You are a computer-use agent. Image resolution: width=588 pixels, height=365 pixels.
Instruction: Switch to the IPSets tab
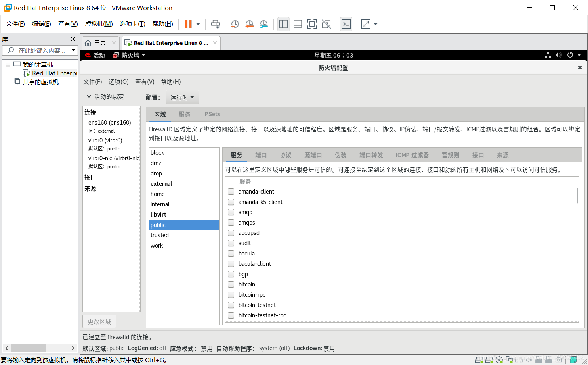(212, 114)
